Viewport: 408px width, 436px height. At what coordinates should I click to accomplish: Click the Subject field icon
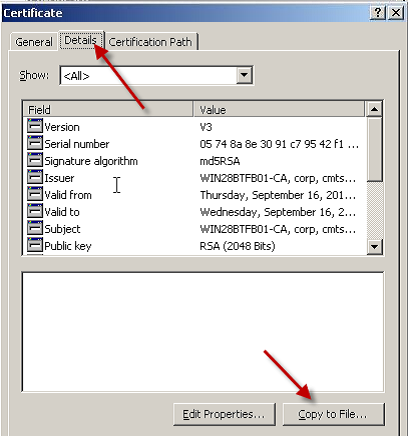35,229
